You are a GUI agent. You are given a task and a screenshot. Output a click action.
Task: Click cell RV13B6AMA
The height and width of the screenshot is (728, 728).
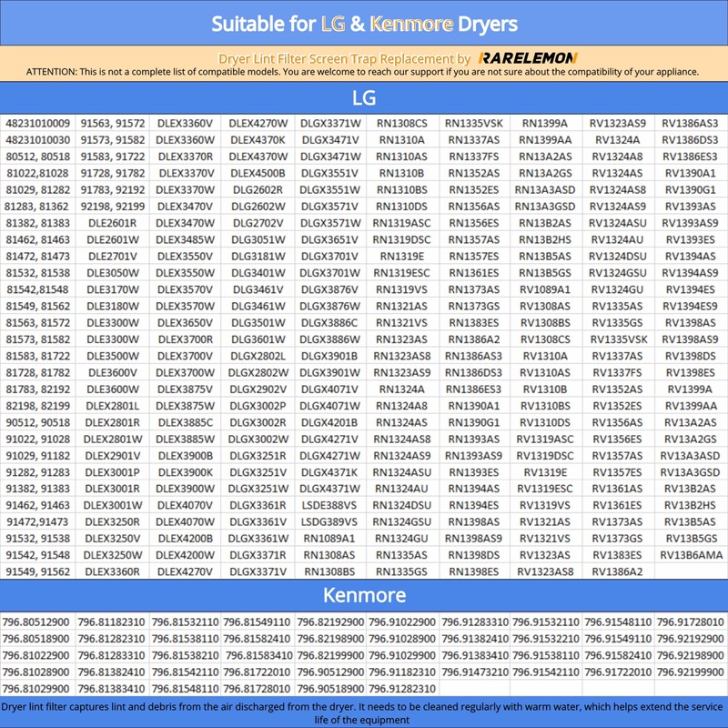691,555
